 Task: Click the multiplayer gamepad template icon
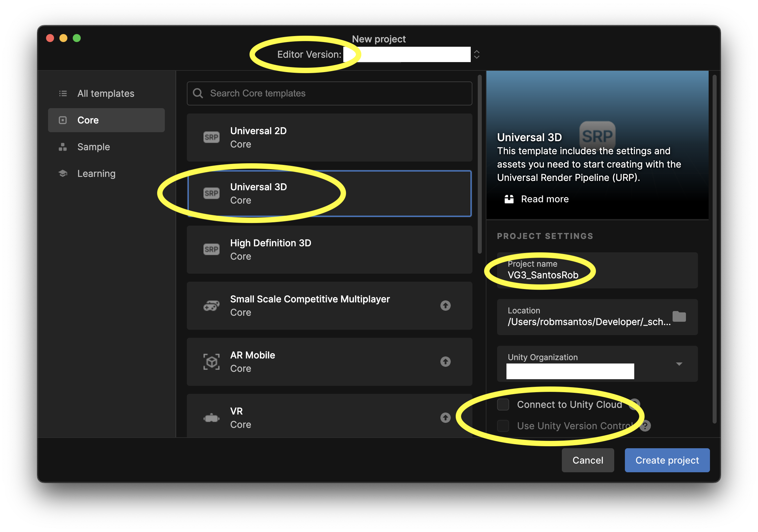coord(212,306)
